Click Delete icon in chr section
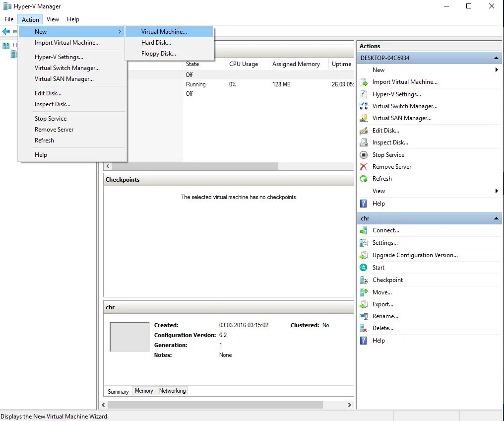The image size is (504, 421). click(x=364, y=328)
